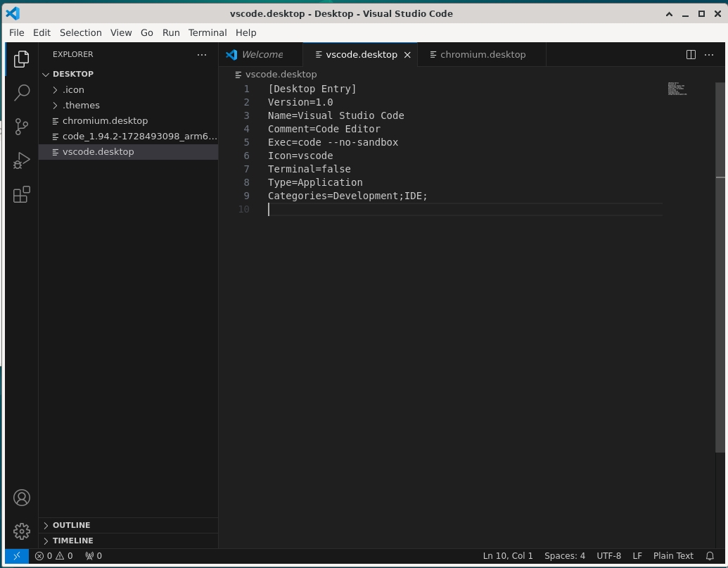Screen dimensions: 728x568
Task: Click the line 'Name=Visual Studio Code'
Action: point(336,115)
